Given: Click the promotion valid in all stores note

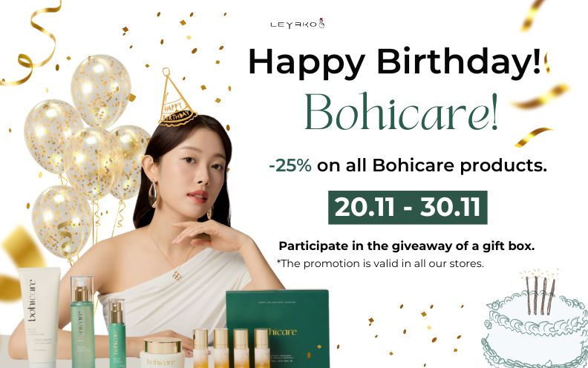Looking at the screenshot, I should click(x=380, y=263).
